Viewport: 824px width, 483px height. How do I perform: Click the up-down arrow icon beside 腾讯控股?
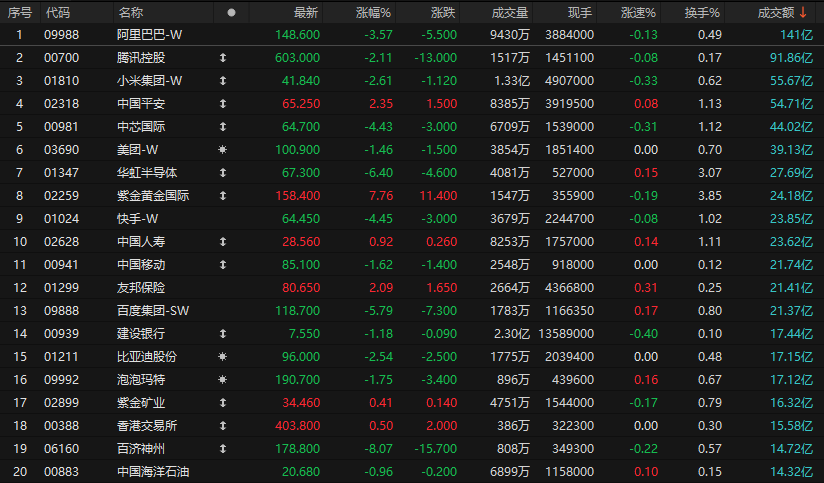click(x=223, y=58)
